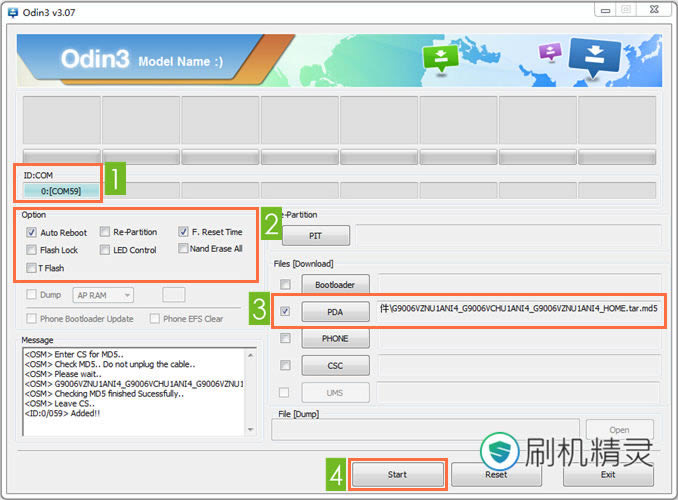The width and height of the screenshot is (678, 500).
Task: Click the purple speech bubble banner icon
Action: (x=549, y=52)
